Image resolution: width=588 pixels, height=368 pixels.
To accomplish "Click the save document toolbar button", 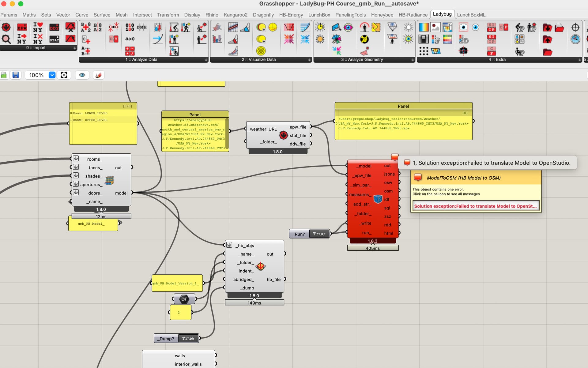I will pyautogui.click(x=16, y=75).
